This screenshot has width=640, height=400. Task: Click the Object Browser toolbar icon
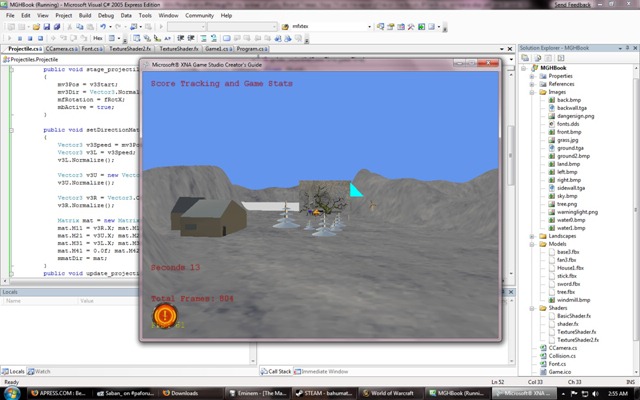click(401, 27)
